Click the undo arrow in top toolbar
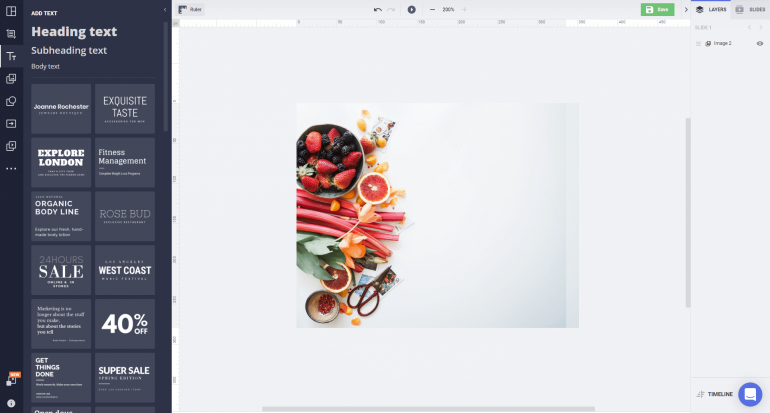This screenshot has height=413, width=770. (378, 9)
